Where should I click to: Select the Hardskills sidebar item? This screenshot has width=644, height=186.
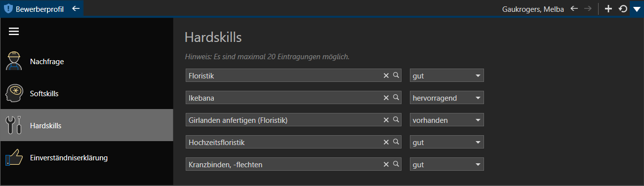coord(86,125)
